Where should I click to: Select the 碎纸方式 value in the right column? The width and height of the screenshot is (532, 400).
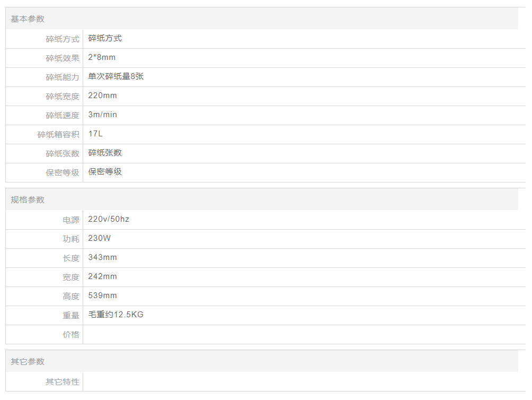point(105,38)
